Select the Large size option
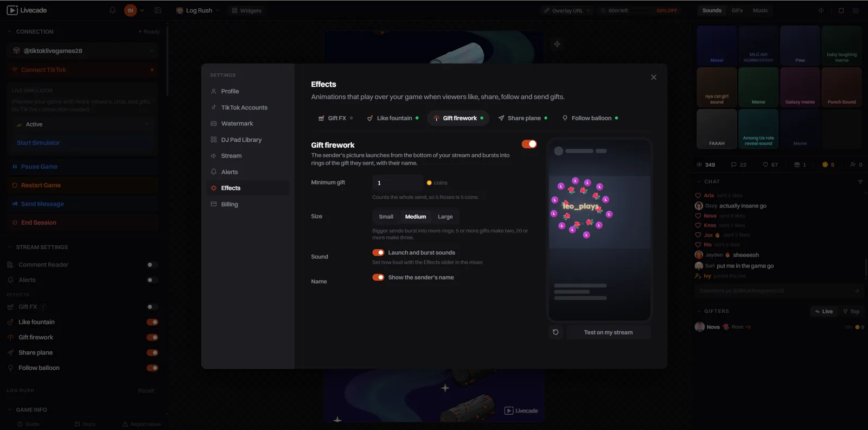868x430 pixels. tap(445, 217)
